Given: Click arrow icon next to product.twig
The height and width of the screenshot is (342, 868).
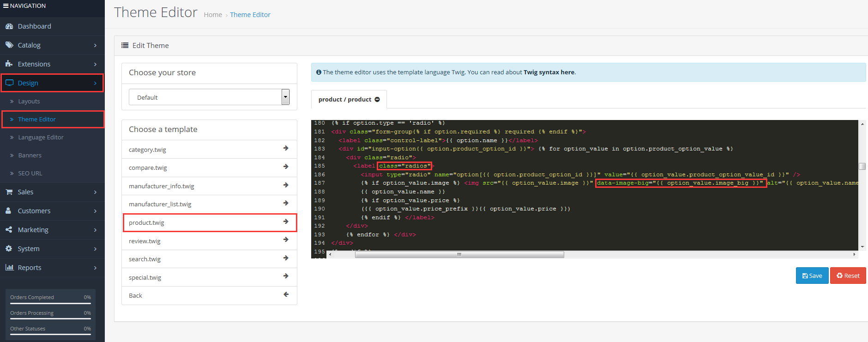Looking at the screenshot, I should 286,222.
